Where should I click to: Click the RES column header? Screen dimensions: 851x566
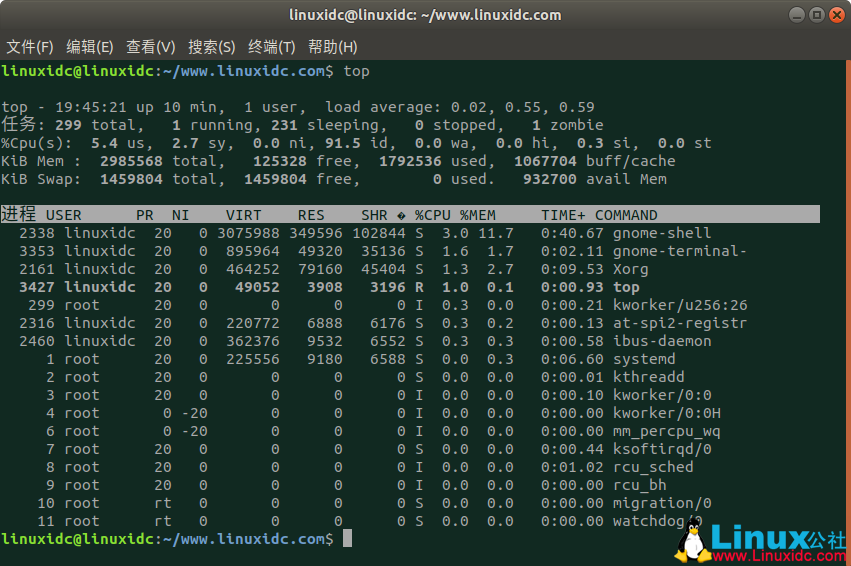point(311,215)
